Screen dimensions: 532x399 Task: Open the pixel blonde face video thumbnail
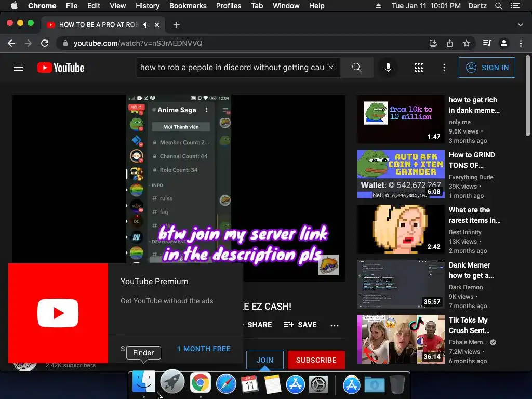pyautogui.click(x=401, y=229)
